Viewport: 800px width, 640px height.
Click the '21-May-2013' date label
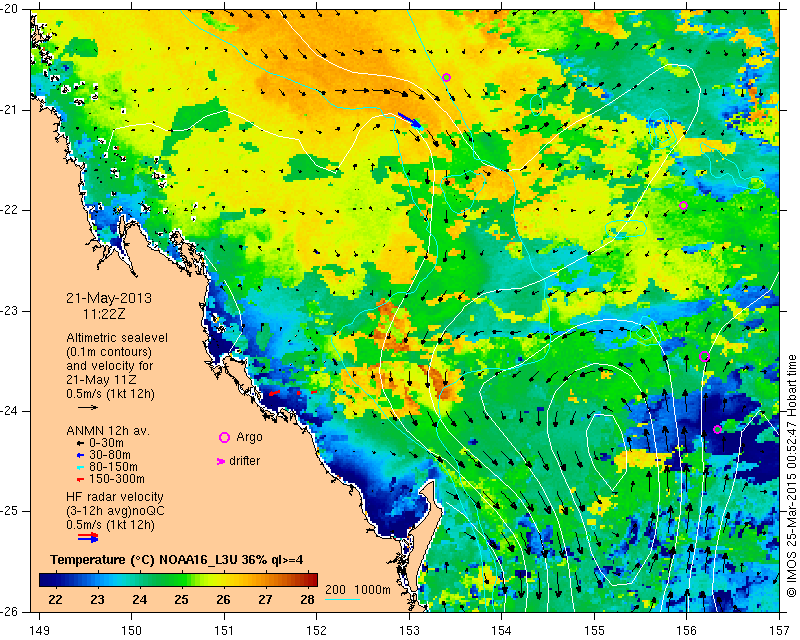point(109,298)
